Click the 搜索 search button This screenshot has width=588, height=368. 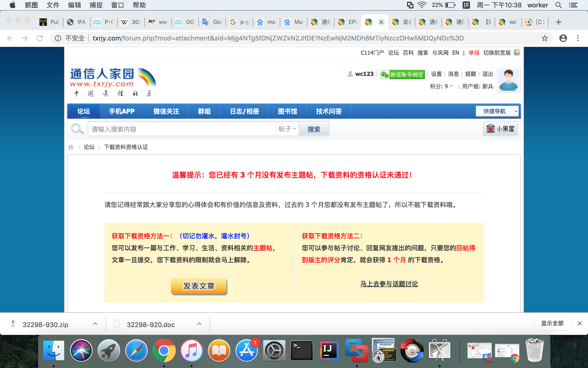point(314,129)
